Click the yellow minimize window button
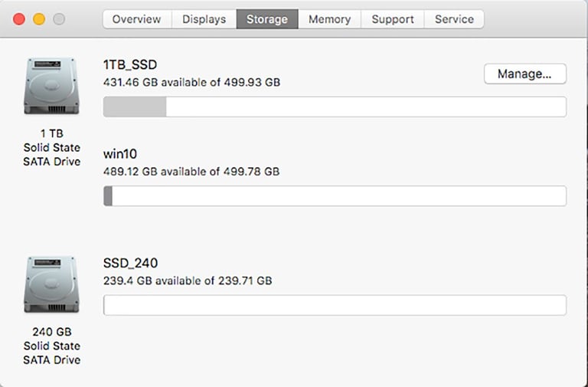 tap(39, 19)
